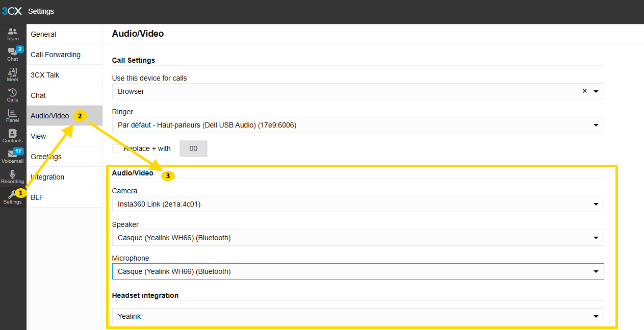The width and height of the screenshot is (644, 330).
Task: Clear the Browser device selection with X
Action: 584,91
